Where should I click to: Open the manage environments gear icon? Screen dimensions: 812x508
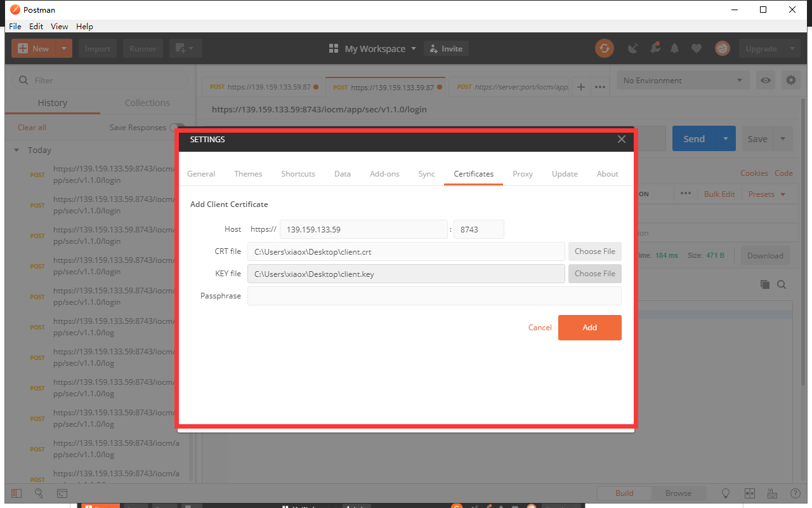coord(790,81)
